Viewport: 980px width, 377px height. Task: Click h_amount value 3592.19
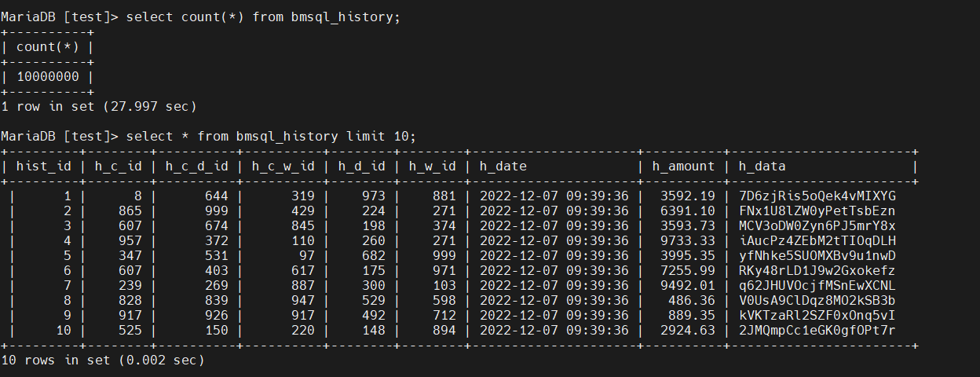(x=688, y=196)
